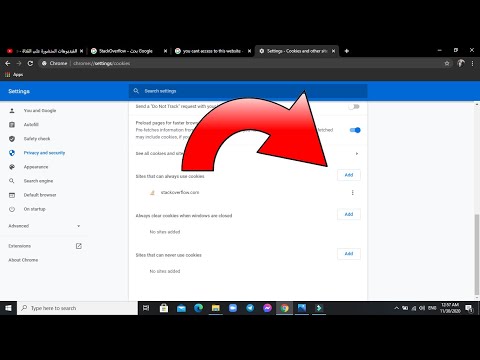Open the Mail app in the taskbar
480x360 pixels.
click(x=181, y=308)
